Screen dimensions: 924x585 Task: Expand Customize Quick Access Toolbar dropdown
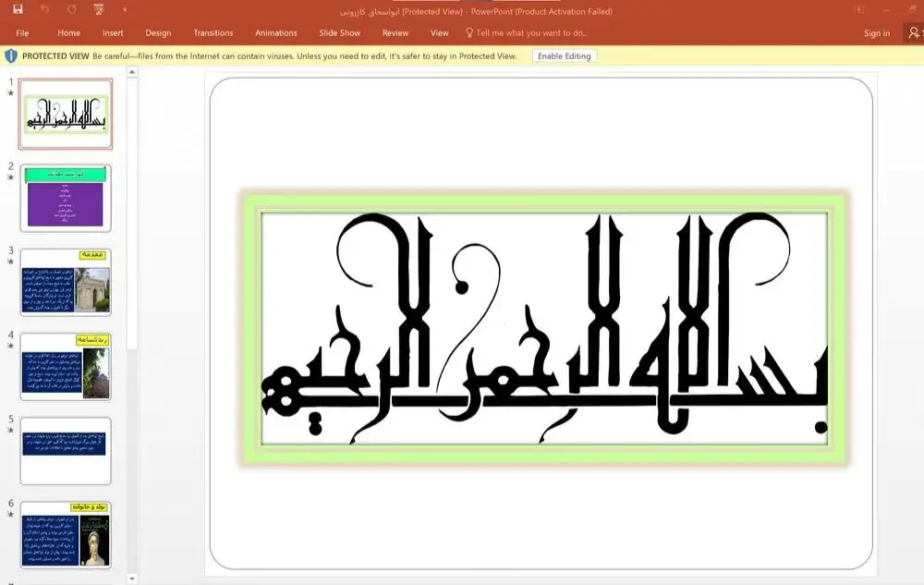pyautogui.click(x=125, y=11)
